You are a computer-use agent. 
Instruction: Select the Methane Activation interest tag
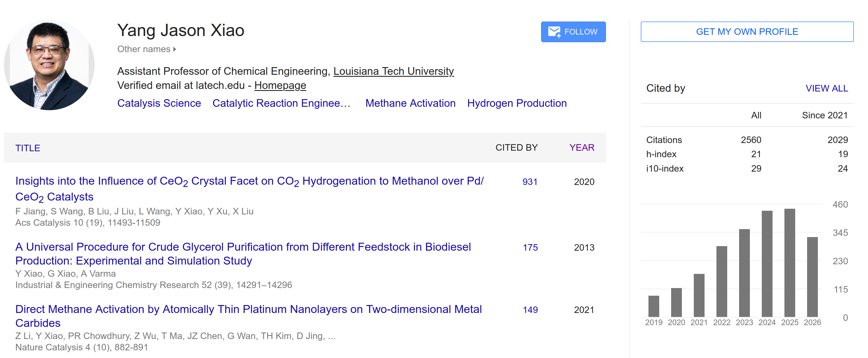click(x=410, y=103)
